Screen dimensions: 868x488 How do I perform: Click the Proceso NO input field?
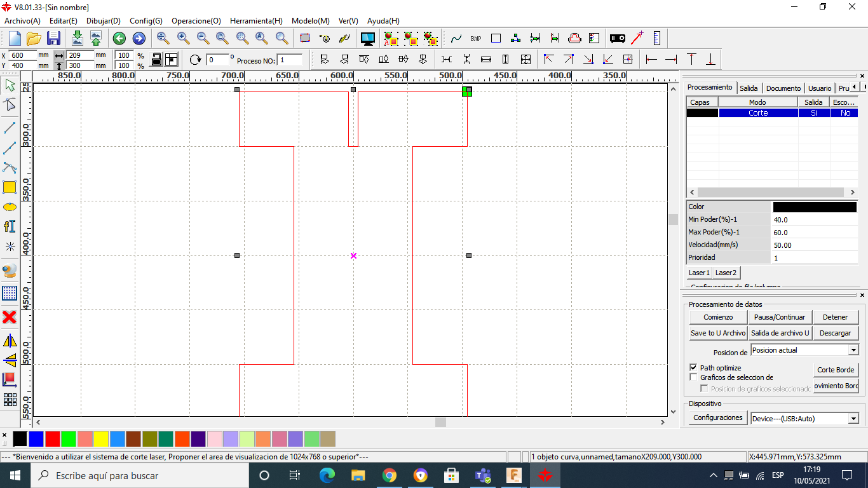click(x=290, y=60)
